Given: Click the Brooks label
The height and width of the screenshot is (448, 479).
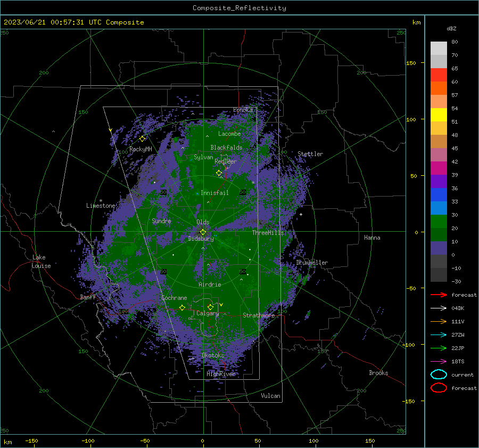Looking at the screenshot, I should tap(378, 373).
